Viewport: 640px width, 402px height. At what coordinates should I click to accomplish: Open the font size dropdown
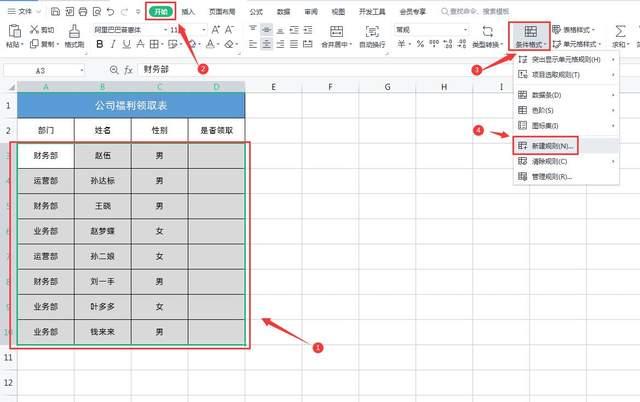tap(204, 30)
